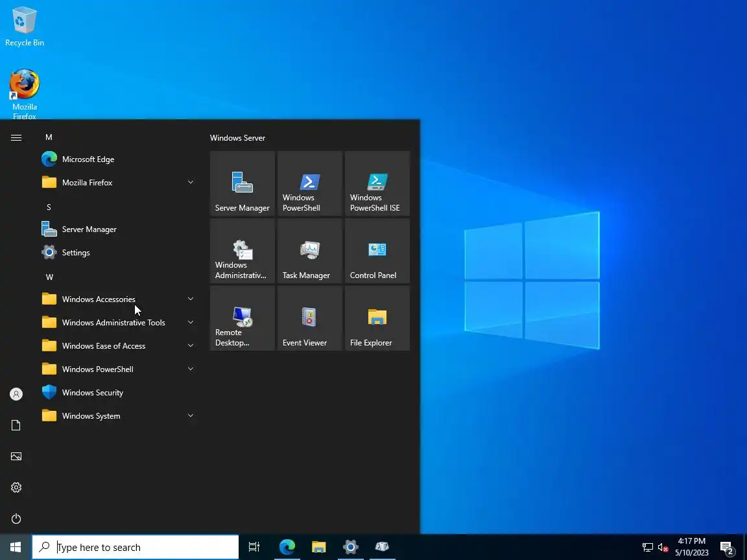Click the taskbar search box
Viewport: 747px width, 560px height.
136,547
